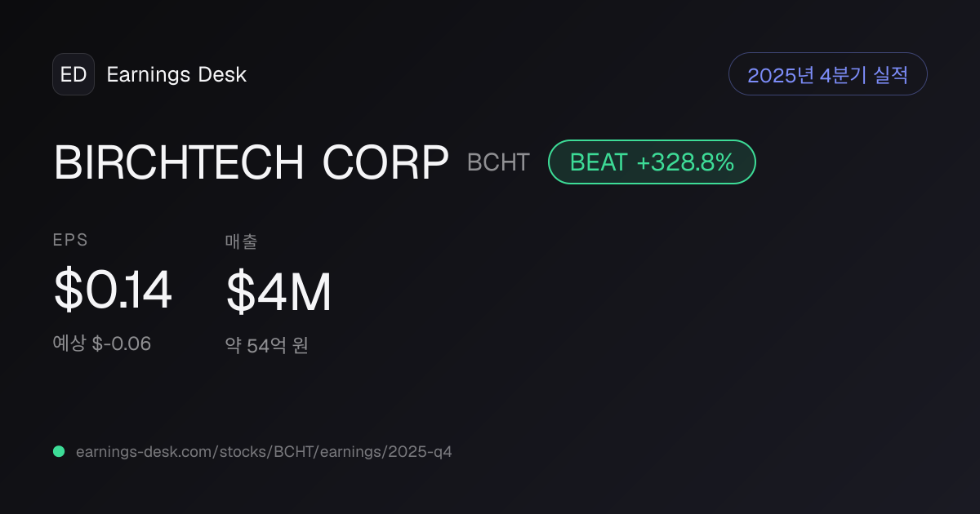The width and height of the screenshot is (980, 514).
Task: Click the word BEAT in green badge
Action: click(x=598, y=162)
